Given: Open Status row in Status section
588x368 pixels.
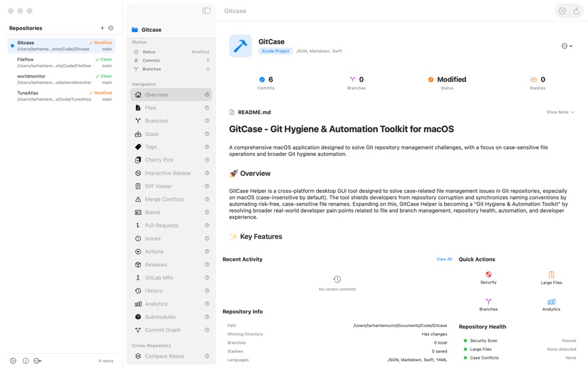Looking at the screenshot, I should pos(171,52).
